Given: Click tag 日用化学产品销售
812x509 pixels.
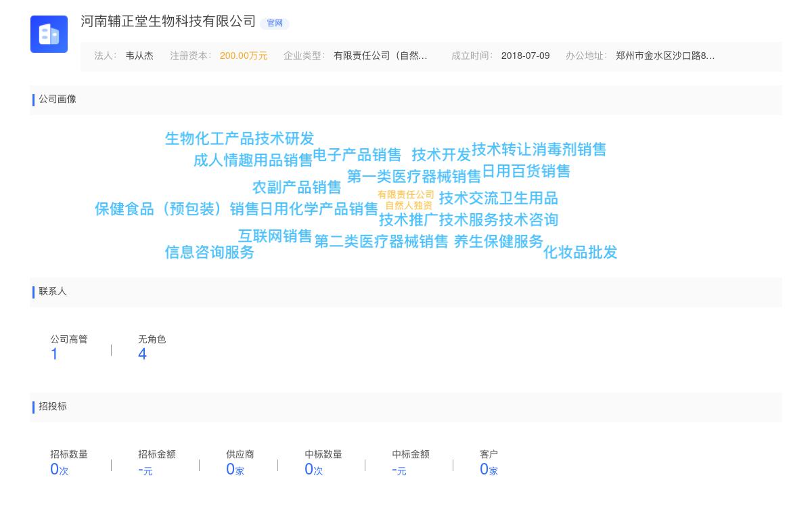Looking at the screenshot, I should tap(319, 209).
